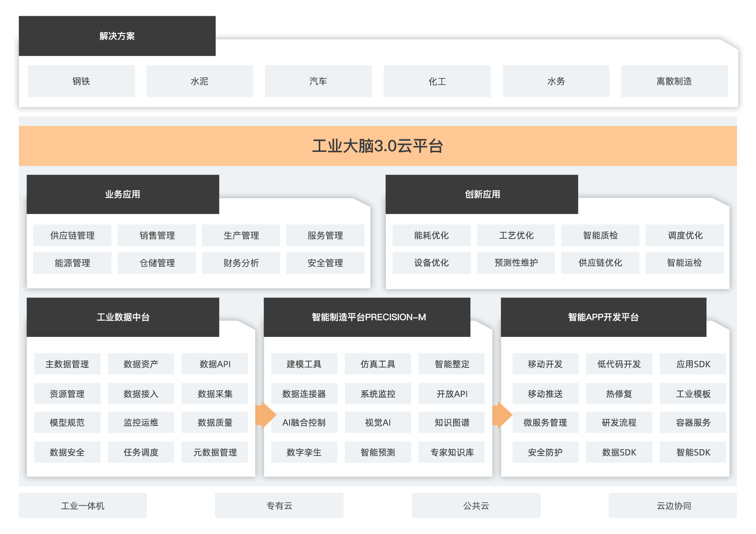
Task: Click the 低代码开发 item
Action: (x=619, y=364)
